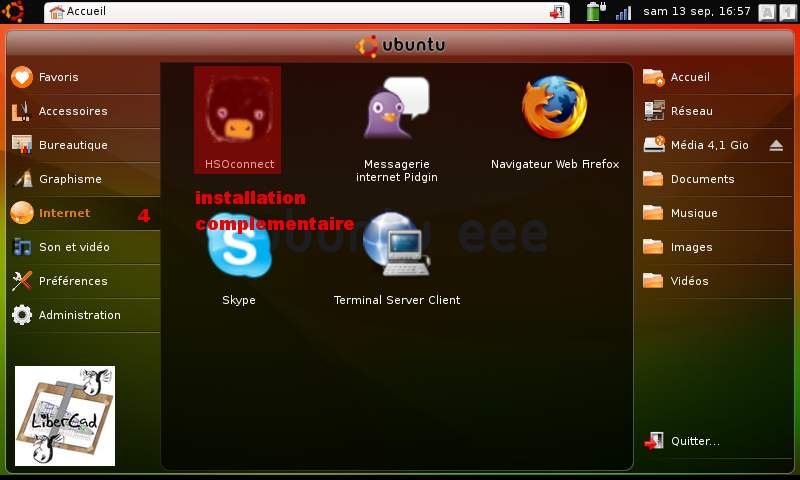Image resolution: width=800 pixels, height=480 pixels.
Task: Click the exit icon in the Accueil task bar
Action: (x=557, y=12)
